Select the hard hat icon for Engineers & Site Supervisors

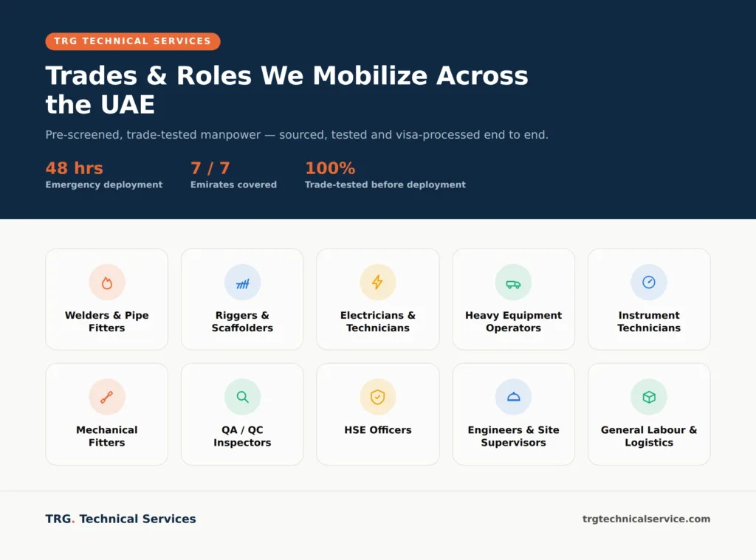(x=514, y=397)
